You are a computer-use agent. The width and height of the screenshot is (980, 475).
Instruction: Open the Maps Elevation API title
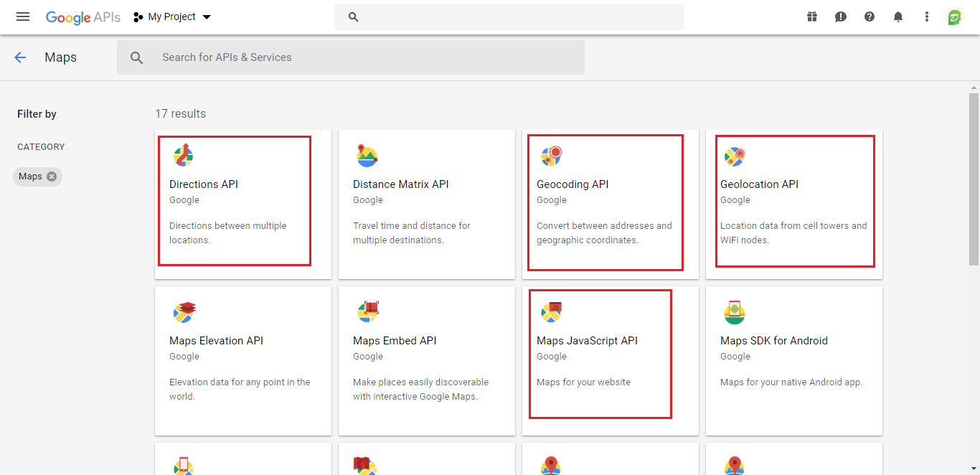tap(216, 341)
